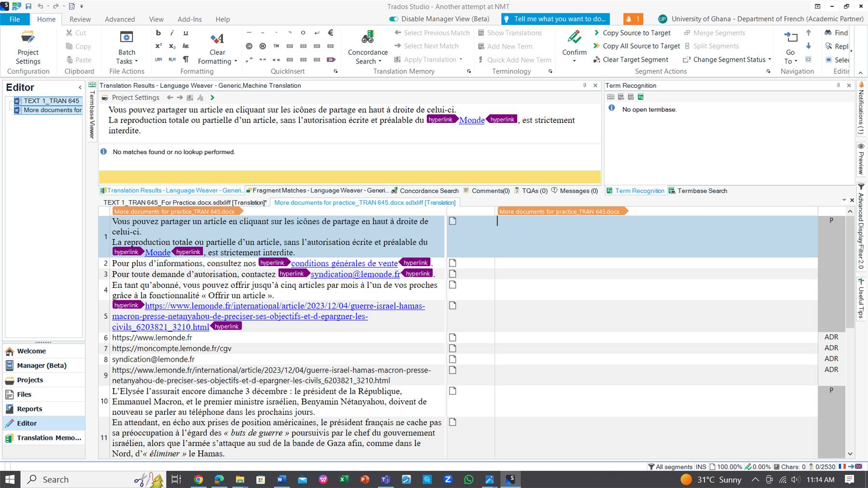Open the notifications bell
The height and width of the screenshot is (488, 868).
pyautogui.click(x=633, y=19)
